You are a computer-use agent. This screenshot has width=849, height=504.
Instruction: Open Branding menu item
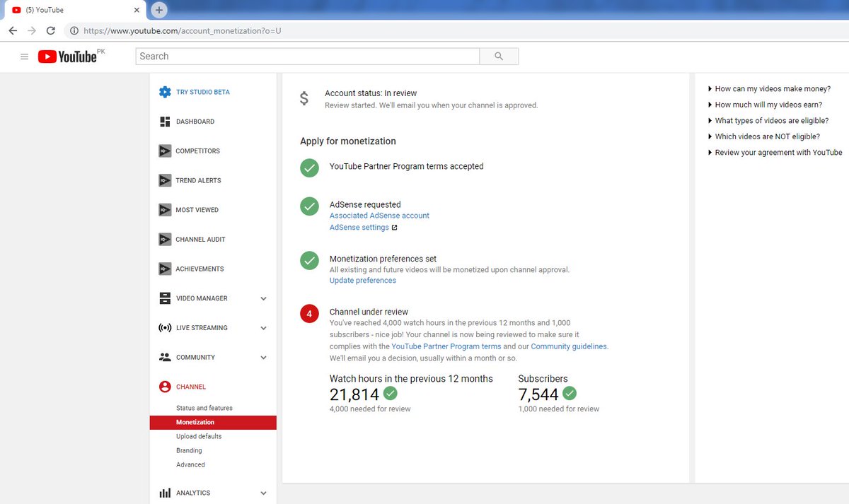[x=189, y=450]
